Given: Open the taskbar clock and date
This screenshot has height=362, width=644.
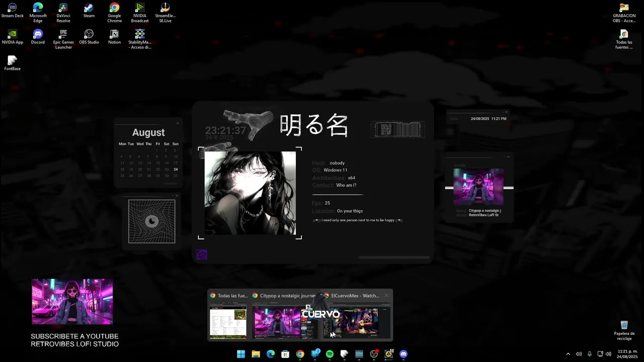Looking at the screenshot, I should coord(627,354).
